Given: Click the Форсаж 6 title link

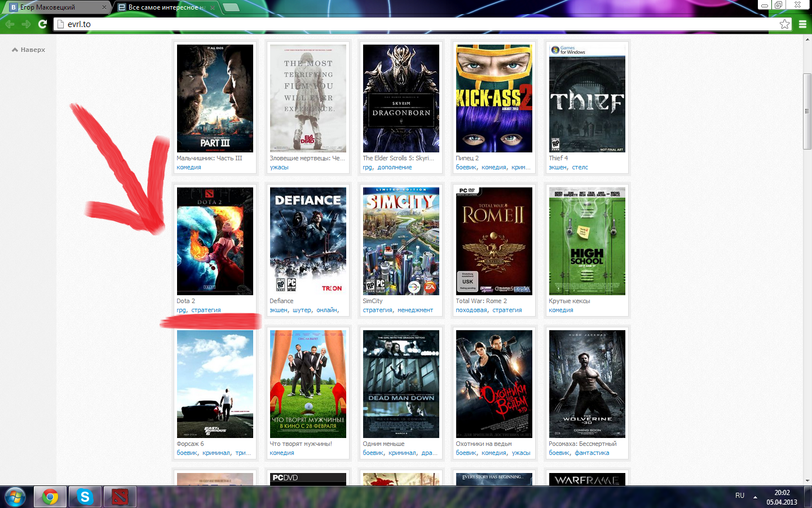Looking at the screenshot, I should 190,444.
